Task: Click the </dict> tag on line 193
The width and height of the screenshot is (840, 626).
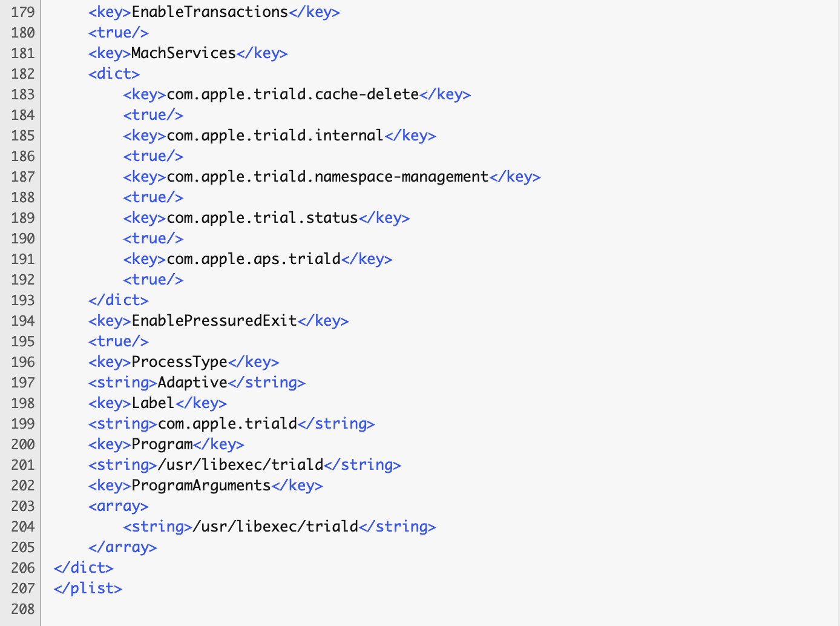Action: tap(119, 300)
